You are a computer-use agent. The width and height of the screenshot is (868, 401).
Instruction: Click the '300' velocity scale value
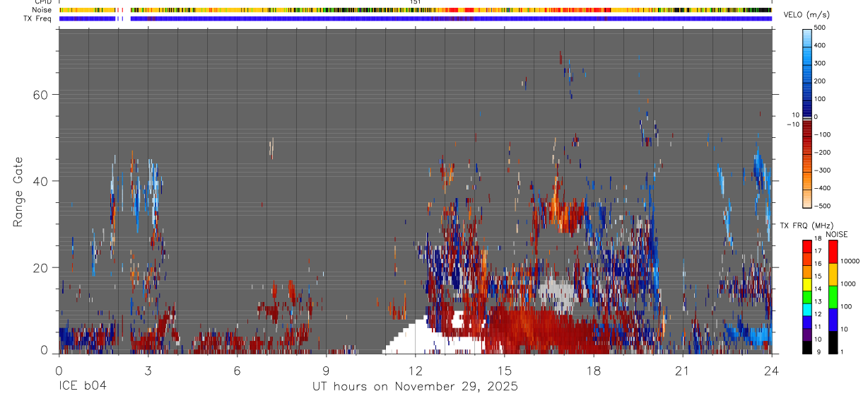820,64
